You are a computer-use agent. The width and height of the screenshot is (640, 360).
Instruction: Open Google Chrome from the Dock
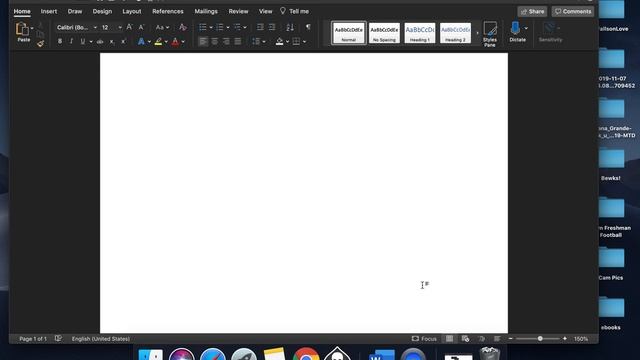click(x=306, y=353)
